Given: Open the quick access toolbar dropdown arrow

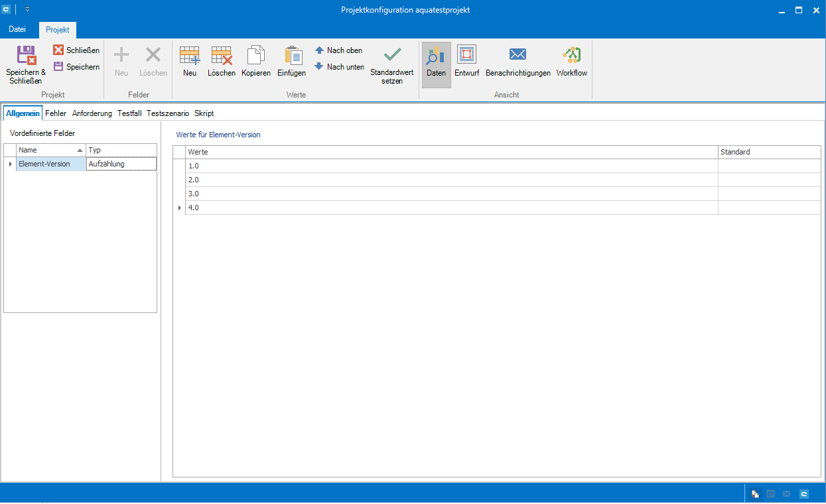Looking at the screenshot, I should click(x=27, y=10).
